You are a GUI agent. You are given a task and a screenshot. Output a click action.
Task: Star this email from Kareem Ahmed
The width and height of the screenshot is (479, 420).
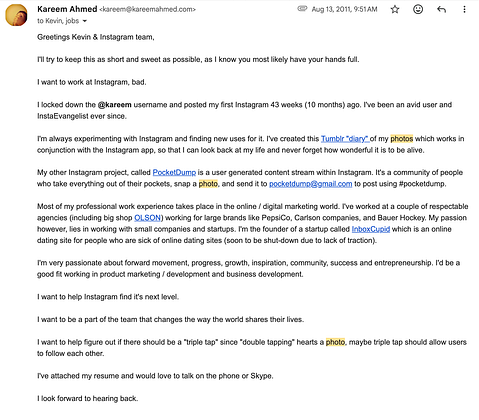coord(395,9)
